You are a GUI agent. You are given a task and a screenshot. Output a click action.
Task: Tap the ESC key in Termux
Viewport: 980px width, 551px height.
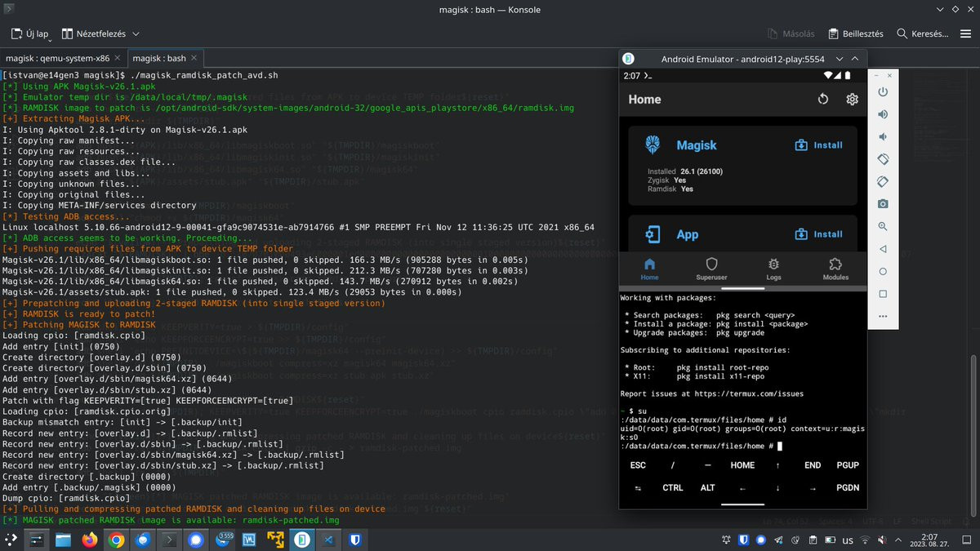[638, 465]
